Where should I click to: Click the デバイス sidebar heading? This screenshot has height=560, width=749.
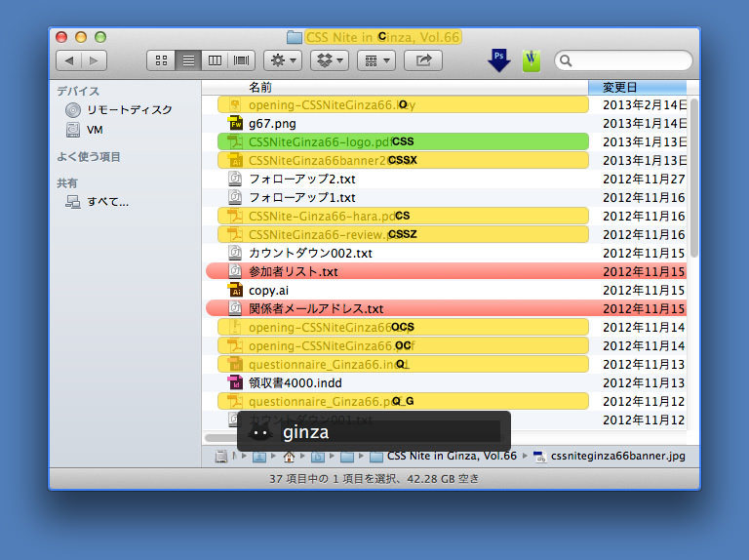78,91
